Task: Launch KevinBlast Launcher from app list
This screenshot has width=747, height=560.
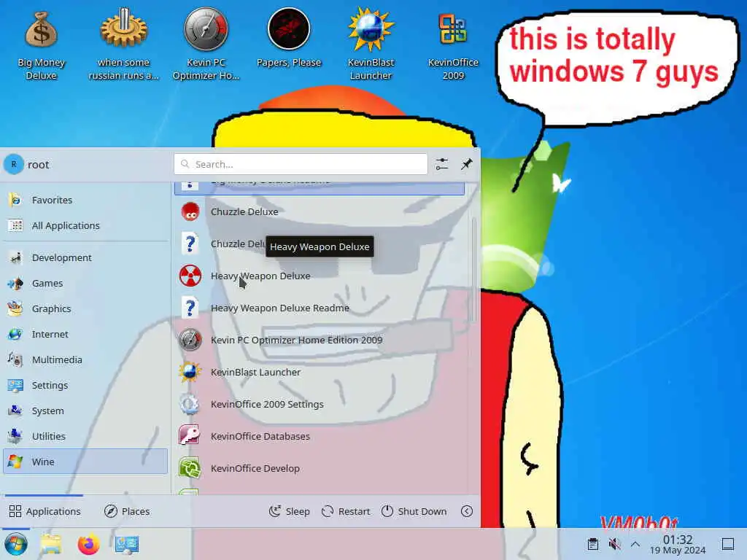Action: (x=320, y=373)
